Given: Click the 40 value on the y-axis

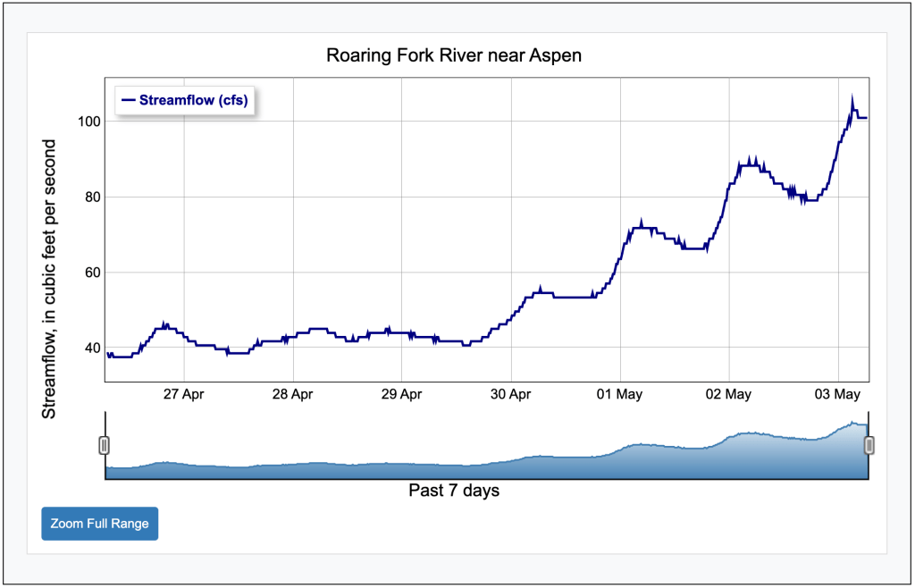Looking at the screenshot, I should tap(90, 348).
